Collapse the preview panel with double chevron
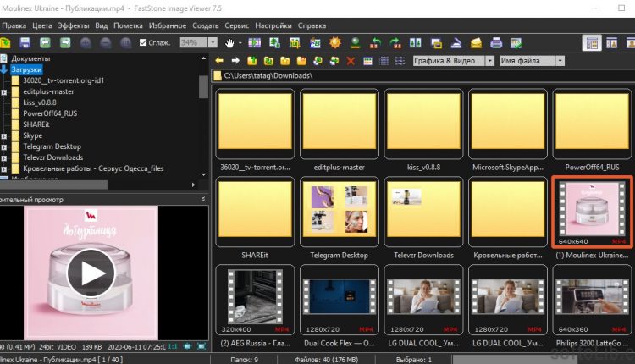 203,199
